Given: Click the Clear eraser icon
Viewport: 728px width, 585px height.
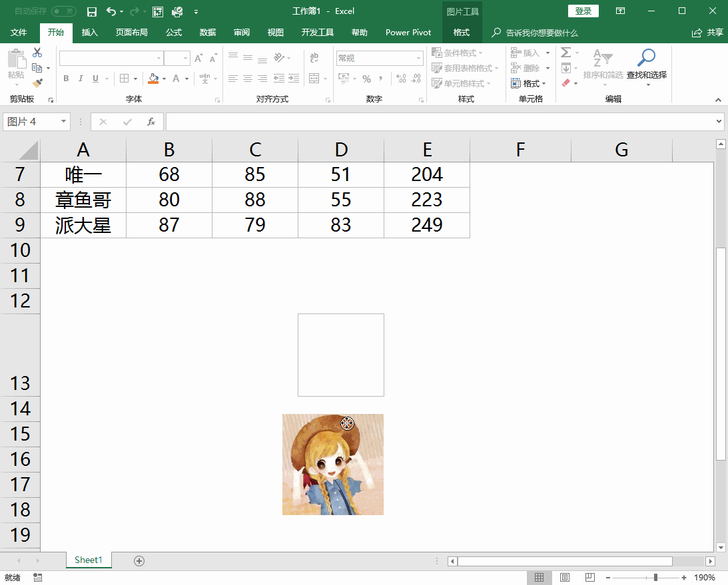Looking at the screenshot, I should tap(565, 83).
